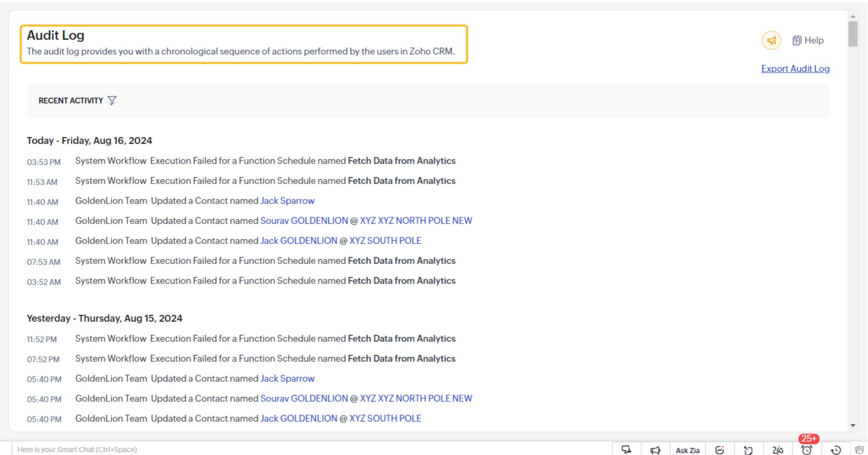Click the Export Audit Log link
Screen dimensions: 868x455
pyautogui.click(x=795, y=69)
